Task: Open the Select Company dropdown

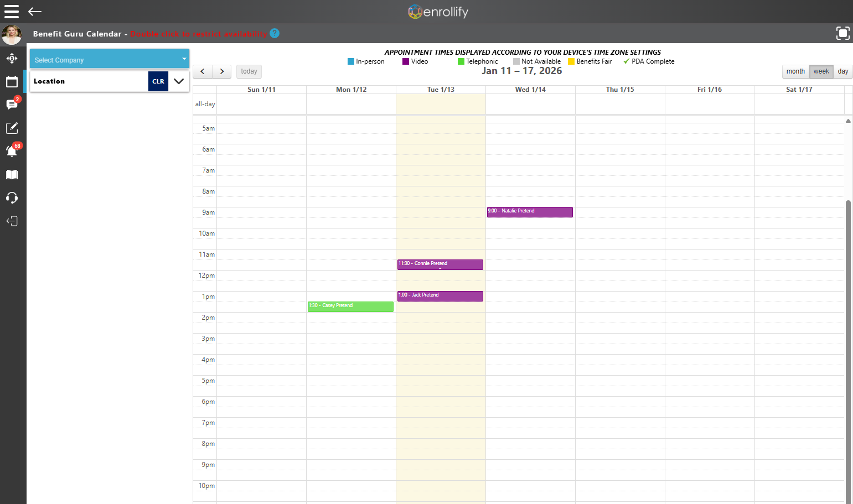Action: (110, 59)
